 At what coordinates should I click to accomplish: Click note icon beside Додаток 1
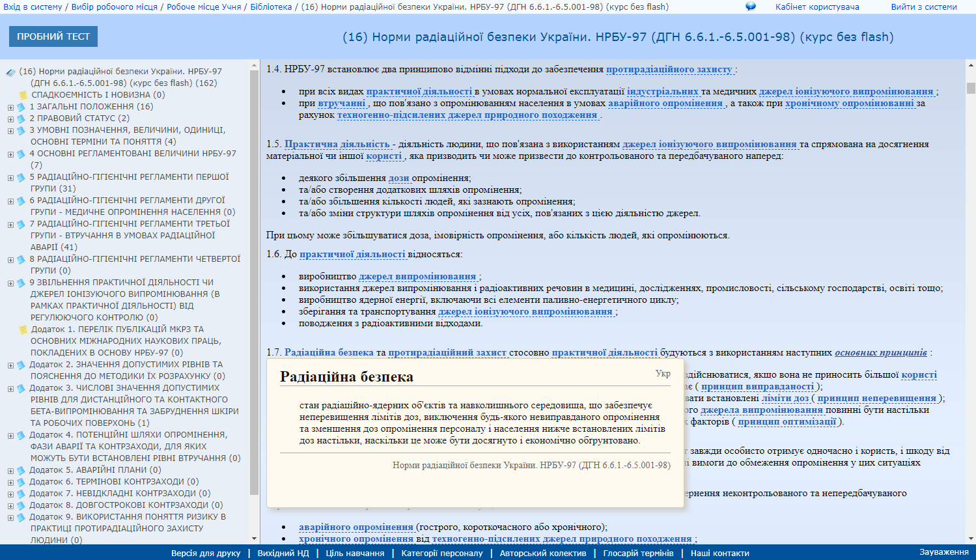(x=23, y=329)
